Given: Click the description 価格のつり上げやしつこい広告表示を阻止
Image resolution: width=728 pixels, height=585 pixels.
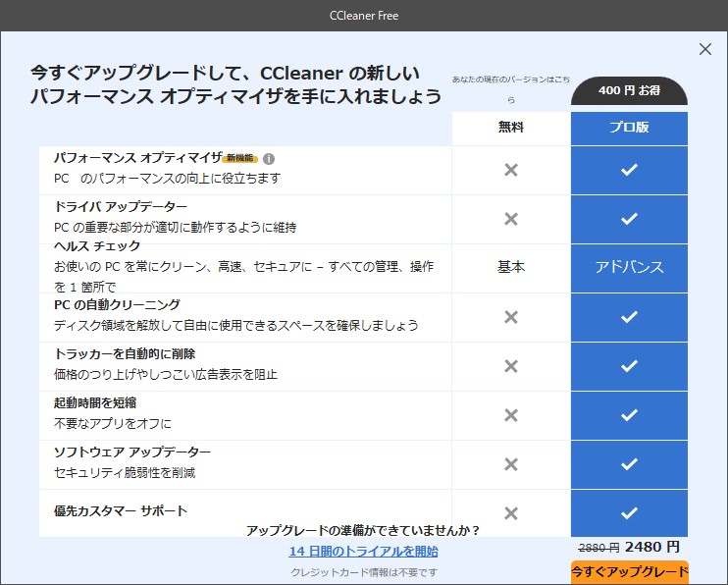Looking at the screenshot, I should pyautogui.click(x=165, y=375).
